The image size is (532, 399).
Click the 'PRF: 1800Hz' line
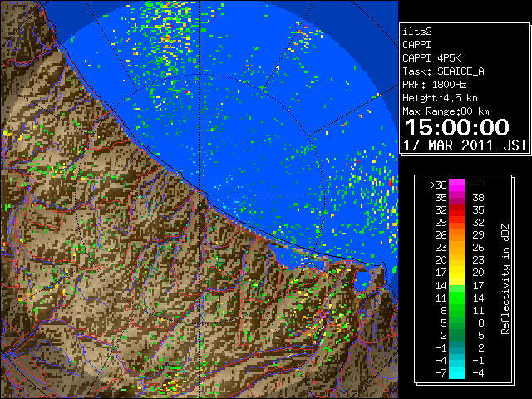point(434,85)
